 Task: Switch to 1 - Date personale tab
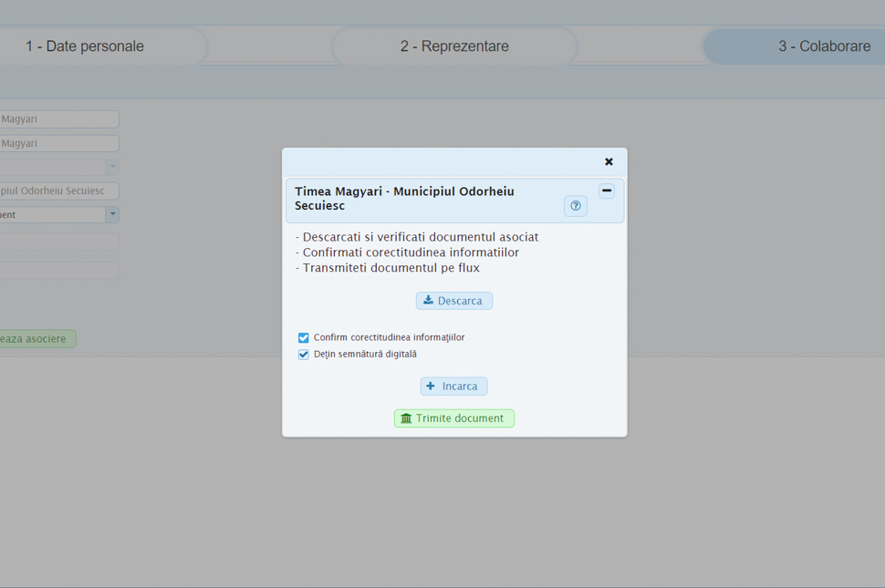tap(85, 46)
